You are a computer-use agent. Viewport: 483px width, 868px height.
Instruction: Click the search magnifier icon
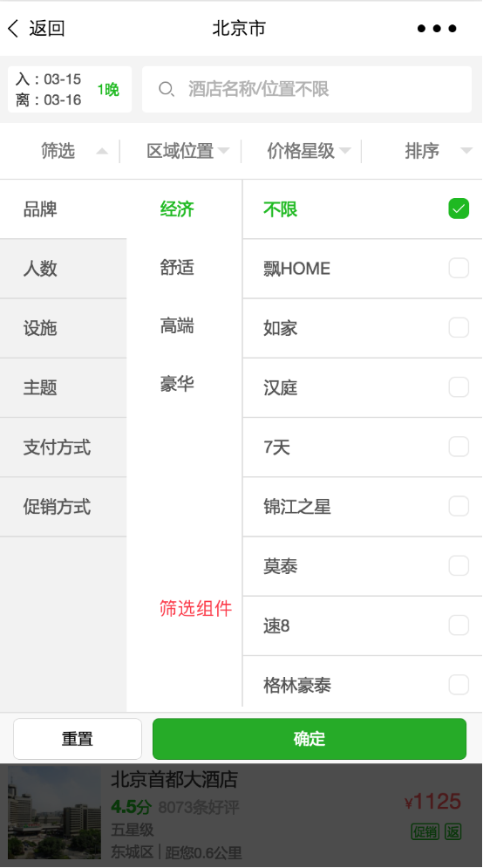(x=166, y=89)
